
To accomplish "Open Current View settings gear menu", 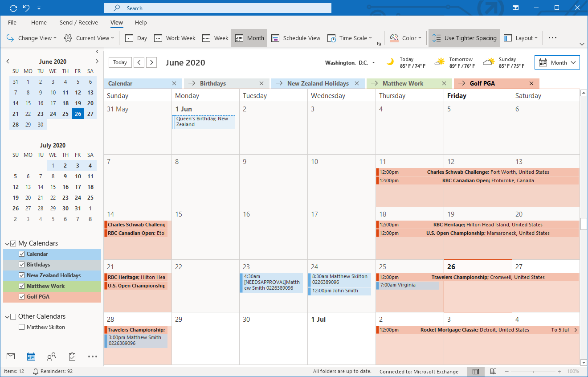I will tap(89, 38).
